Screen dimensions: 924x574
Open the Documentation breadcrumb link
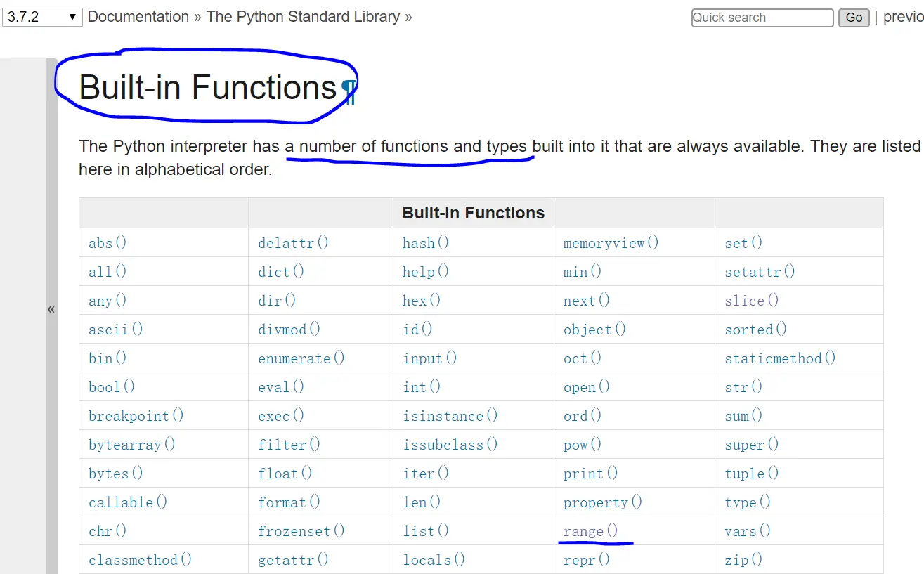tap(138, 17)
